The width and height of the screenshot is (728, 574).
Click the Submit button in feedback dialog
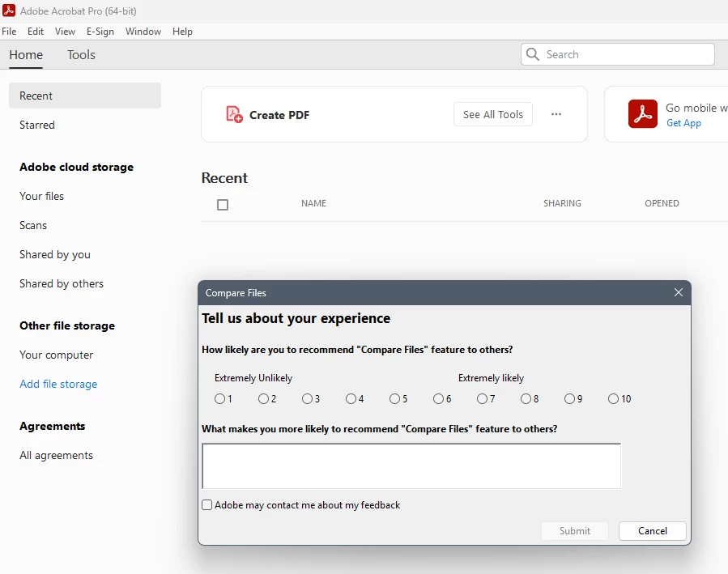[575, 531]
